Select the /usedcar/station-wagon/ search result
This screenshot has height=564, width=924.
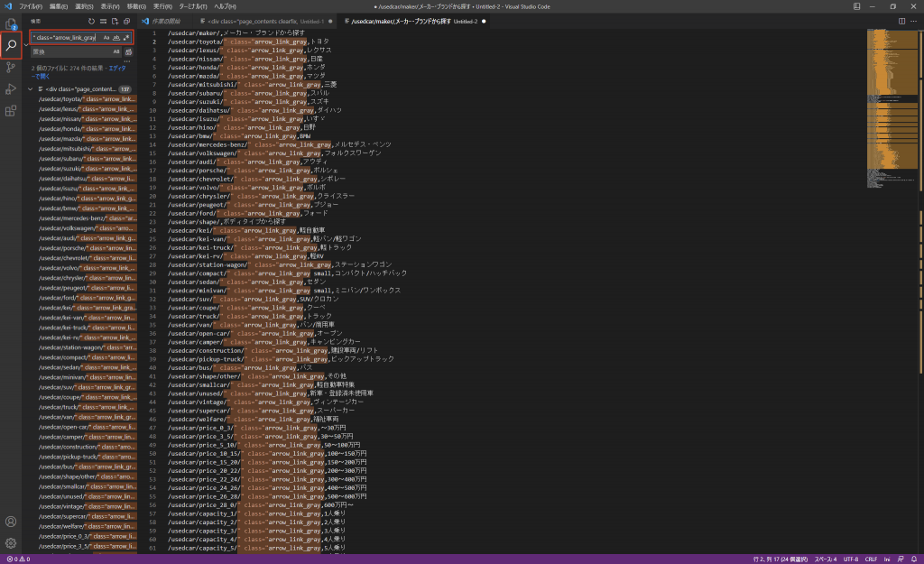[88, 347]
